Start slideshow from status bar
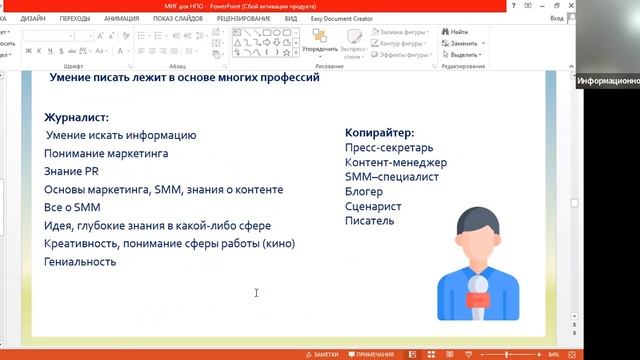The image size is (640, 360). 469,355
